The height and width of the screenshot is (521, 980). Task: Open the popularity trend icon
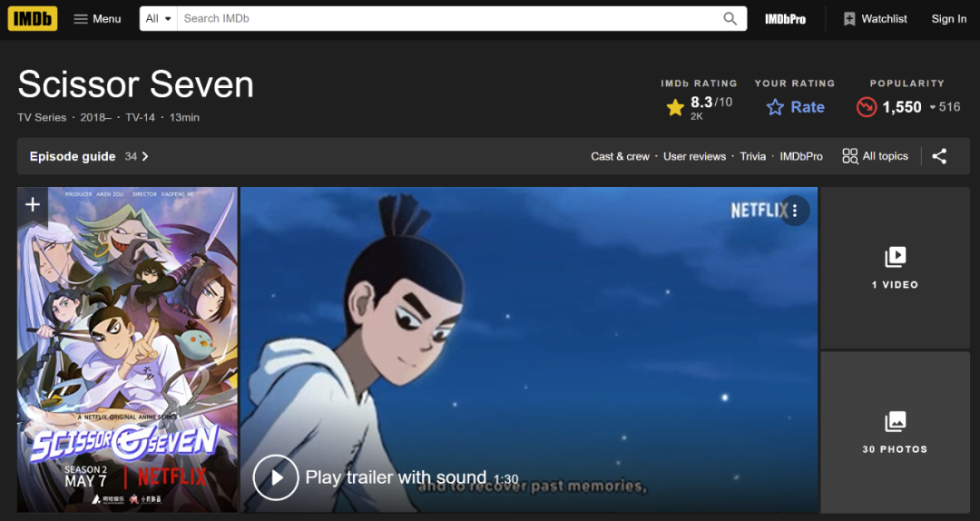867,107
